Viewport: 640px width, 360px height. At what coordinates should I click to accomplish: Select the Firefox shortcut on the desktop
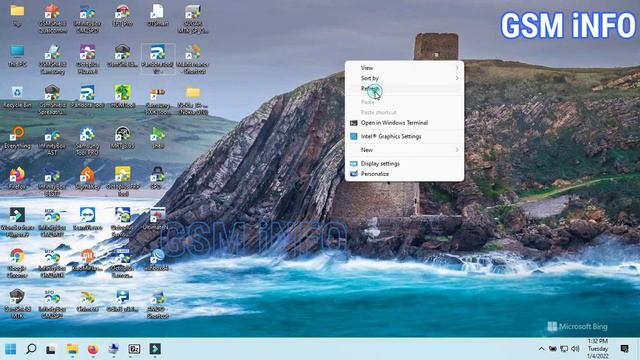pyautogui.click(x=17, y=178)
